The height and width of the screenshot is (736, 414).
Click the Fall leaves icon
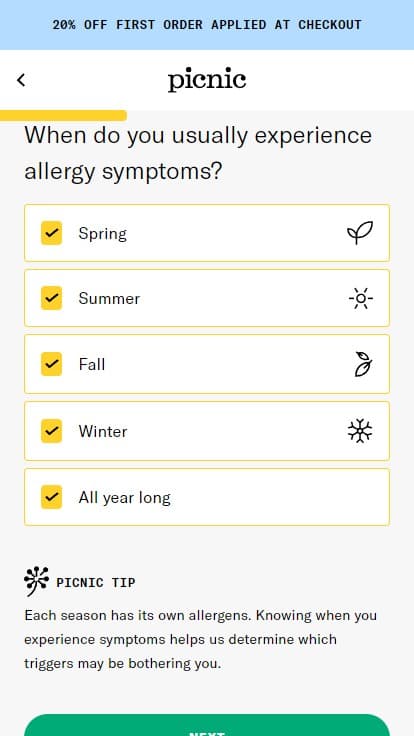coord(363,364)
